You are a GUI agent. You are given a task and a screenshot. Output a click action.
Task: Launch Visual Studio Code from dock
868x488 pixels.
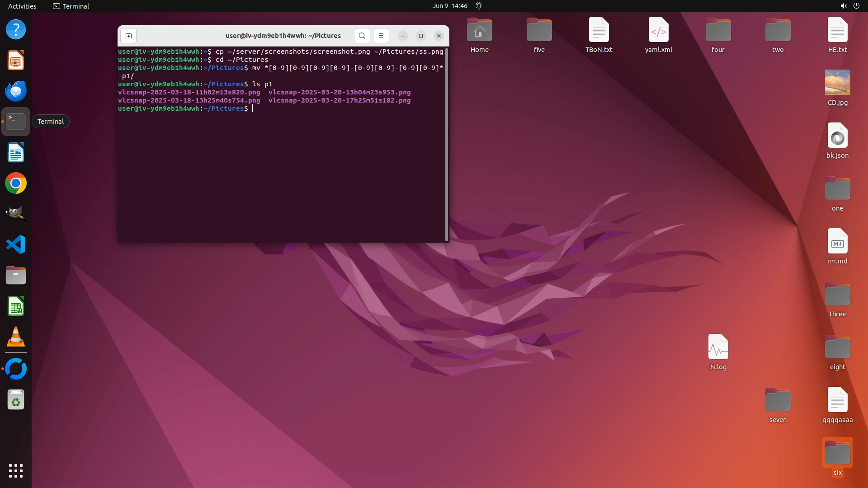(x=16, y=244)
